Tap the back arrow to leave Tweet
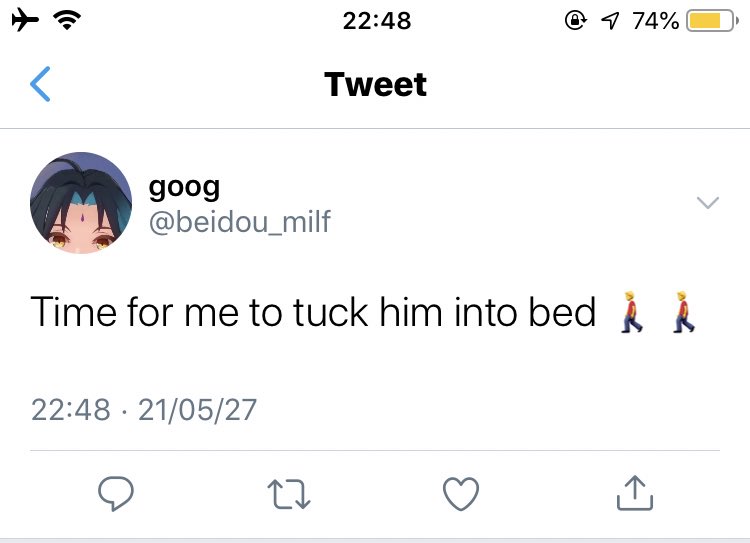 (40, 84)
